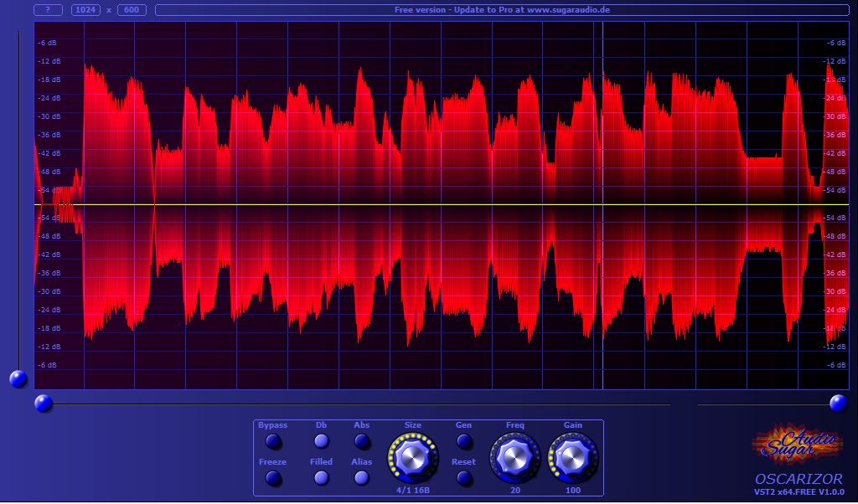Click the Reset button
858x504 pixels.
[464, 478]
